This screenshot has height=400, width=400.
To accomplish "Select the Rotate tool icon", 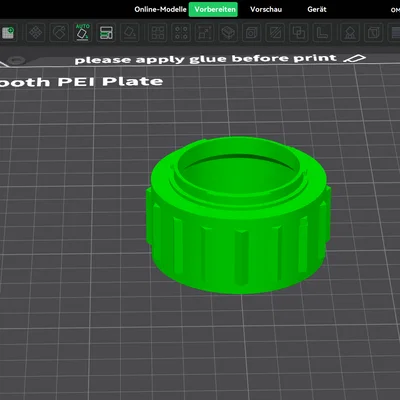I will 59,33.
